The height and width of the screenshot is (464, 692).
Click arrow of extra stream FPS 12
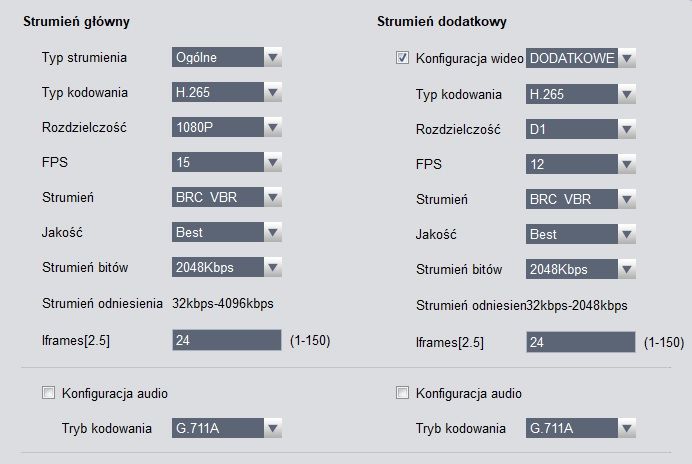click(627, 164)
